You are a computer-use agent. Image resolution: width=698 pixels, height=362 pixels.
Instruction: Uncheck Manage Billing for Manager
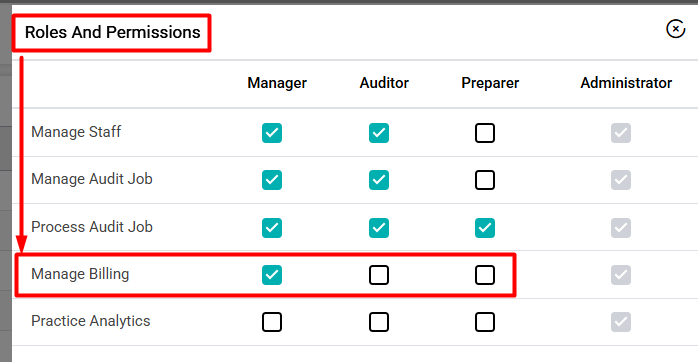(x=272, y=275)
